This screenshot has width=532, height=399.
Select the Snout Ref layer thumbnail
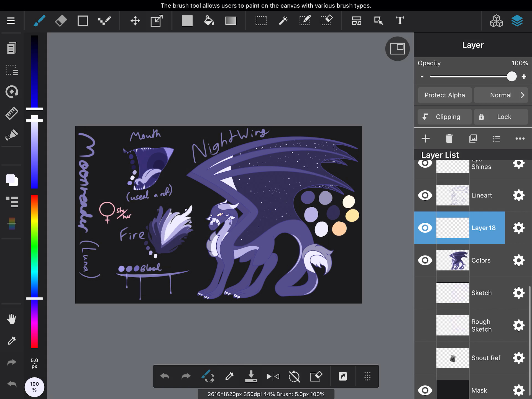pos(452,358)
